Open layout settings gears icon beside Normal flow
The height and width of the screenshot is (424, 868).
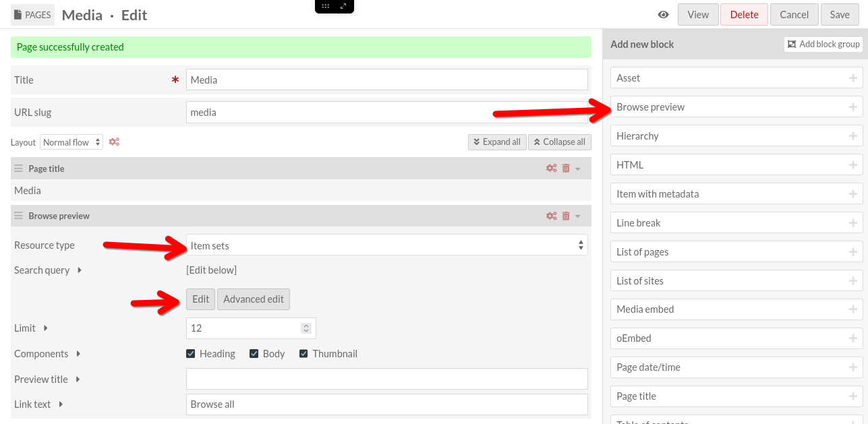coord(115,142)
